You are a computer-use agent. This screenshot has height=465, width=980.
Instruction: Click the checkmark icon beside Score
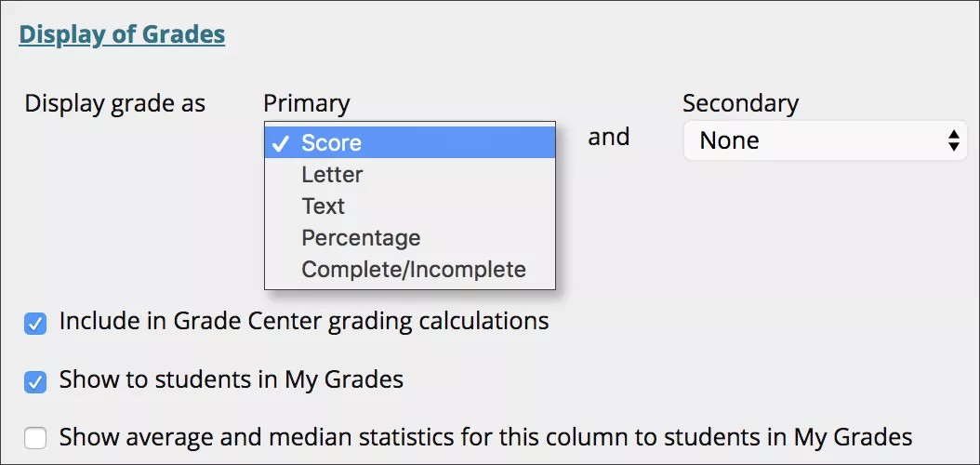281,143
